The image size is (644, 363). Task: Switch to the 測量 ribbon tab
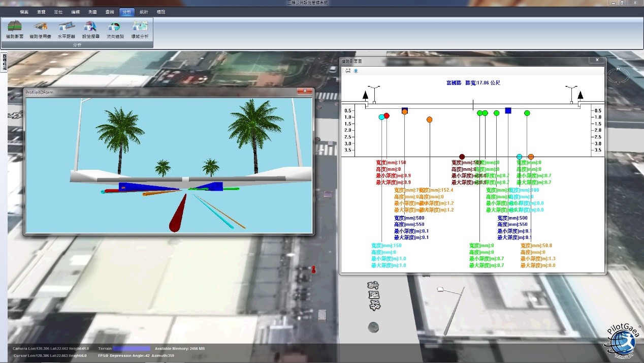click(x=92, y=12)
